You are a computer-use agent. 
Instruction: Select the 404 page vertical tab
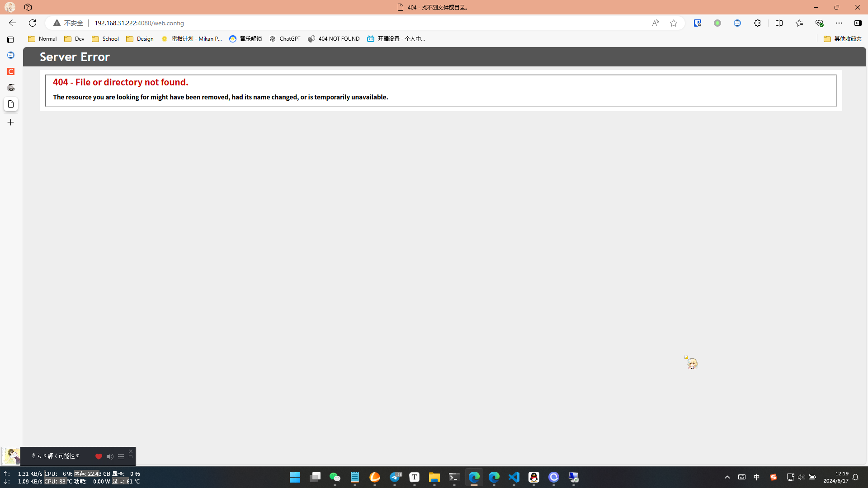pos(11,104)
